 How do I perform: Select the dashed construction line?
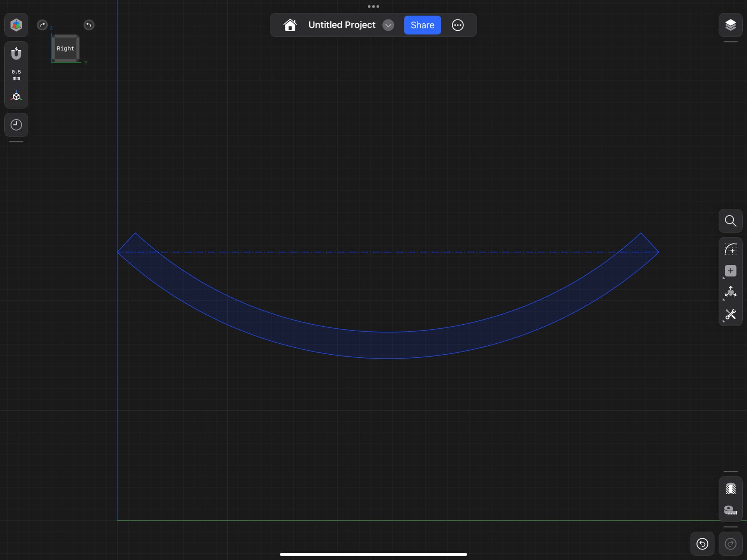point(388,252)
